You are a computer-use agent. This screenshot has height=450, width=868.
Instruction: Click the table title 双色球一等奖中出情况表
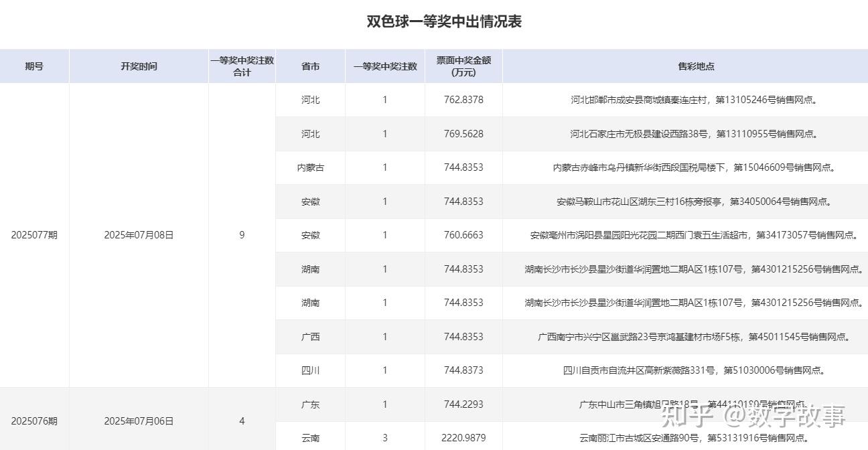click(443, 21)
